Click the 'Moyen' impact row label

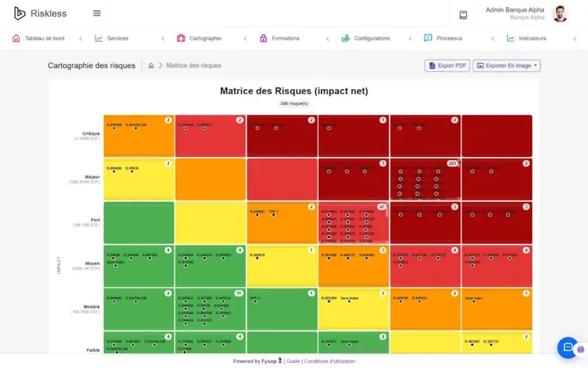coord(92,263)
